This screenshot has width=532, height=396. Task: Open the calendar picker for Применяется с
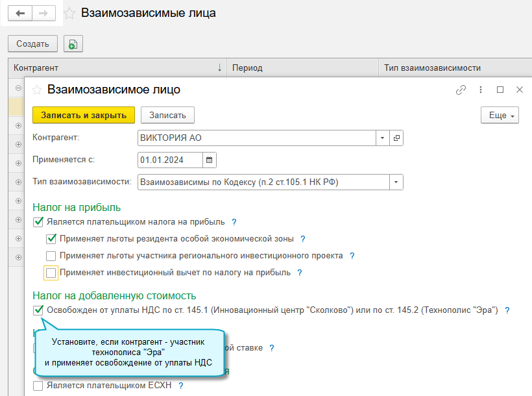[209, 160]
